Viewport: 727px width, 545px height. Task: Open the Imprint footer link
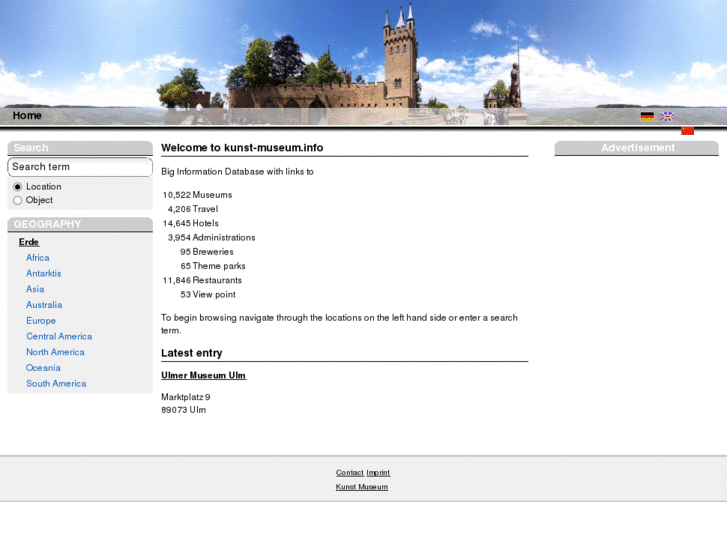(x=378, y=473)
